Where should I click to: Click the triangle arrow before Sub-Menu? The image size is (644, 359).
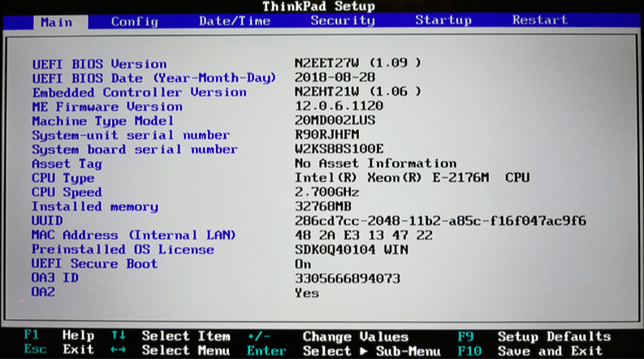tap(363, 351)
